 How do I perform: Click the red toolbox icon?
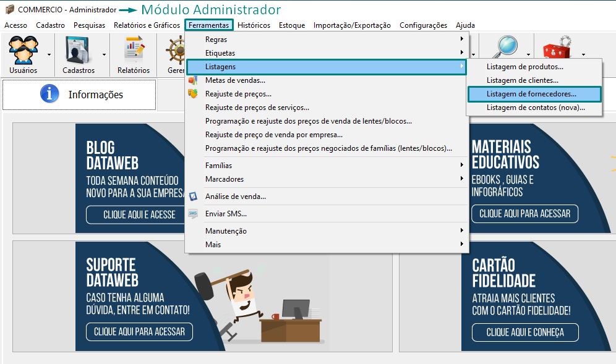click(x=557, y=49)
